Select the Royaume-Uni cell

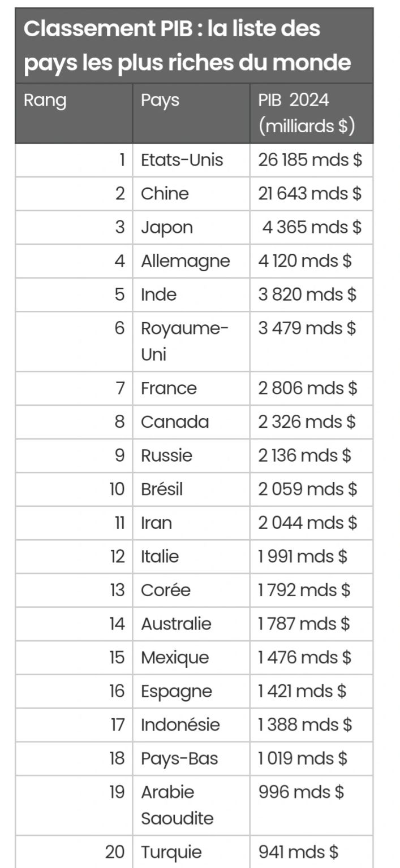click(x=191, y=341)
